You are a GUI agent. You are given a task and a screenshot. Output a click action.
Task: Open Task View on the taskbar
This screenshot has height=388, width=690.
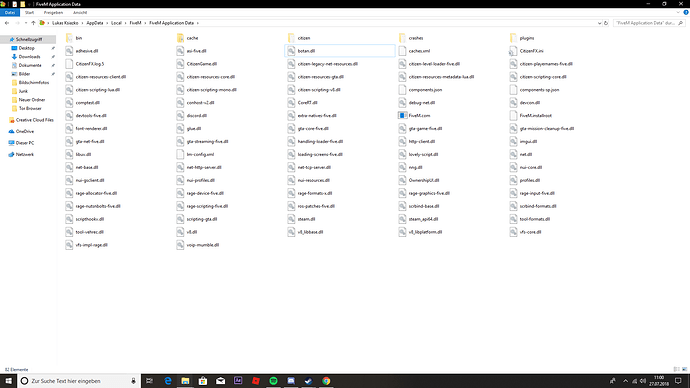(150, 381)
